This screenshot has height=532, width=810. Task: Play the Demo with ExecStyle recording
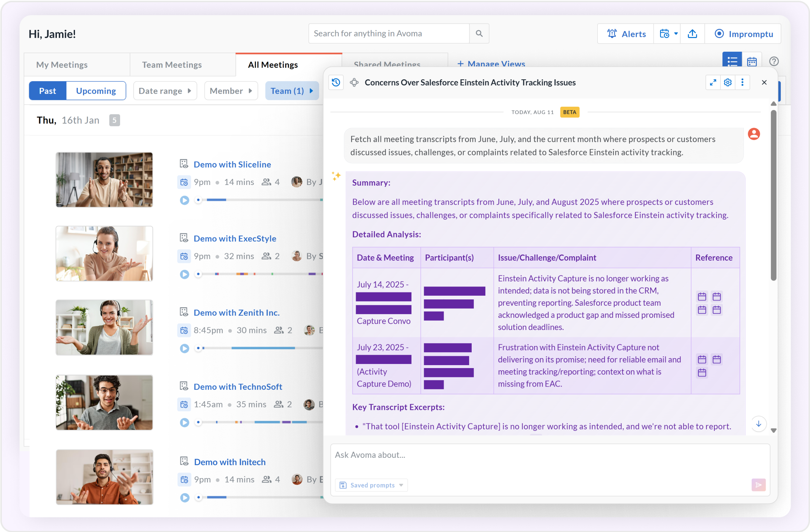[x=185, y=274]
